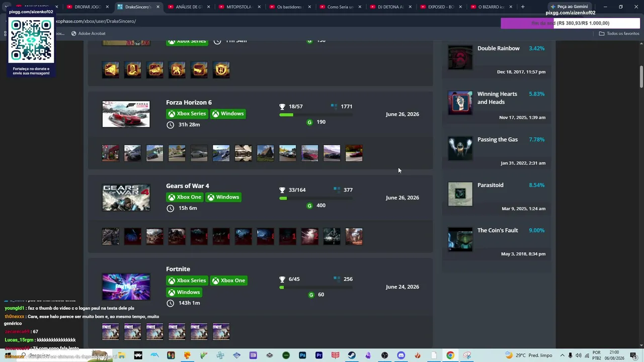This screenshot has width=644, height=362.
Task: Click the Fortnite achievement progress bar
Action: [315, 288]
